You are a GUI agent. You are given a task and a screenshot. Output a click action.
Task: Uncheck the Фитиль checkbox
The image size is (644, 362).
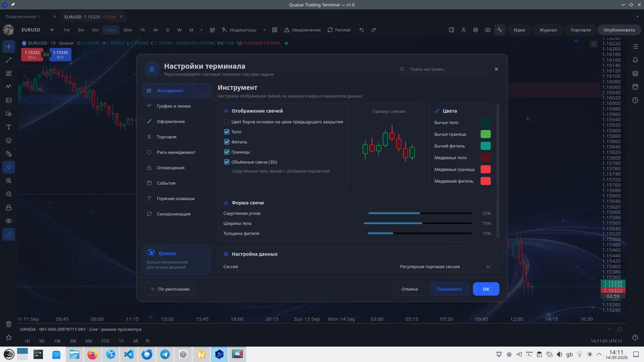pos(227,142)
